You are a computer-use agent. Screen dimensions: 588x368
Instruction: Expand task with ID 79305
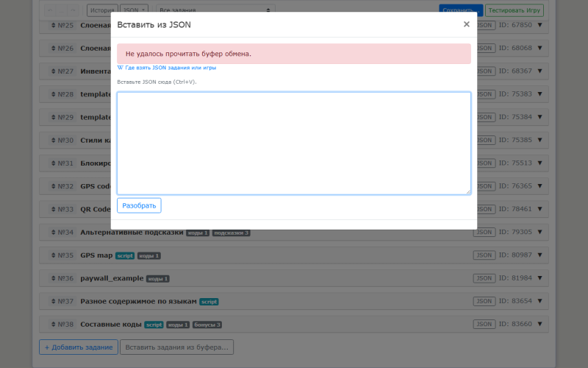[x=540, y=232]
